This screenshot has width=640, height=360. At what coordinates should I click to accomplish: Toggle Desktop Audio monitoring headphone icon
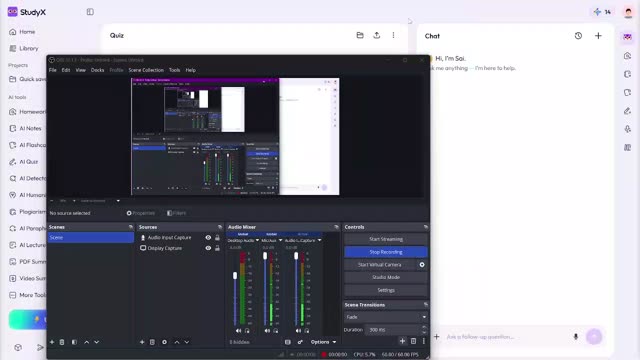click(247, 331)
